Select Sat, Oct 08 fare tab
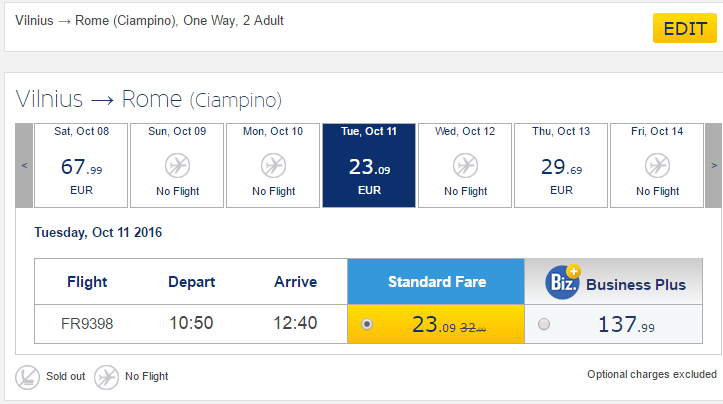This screenshot has height=404, width=723. [81, 165]
